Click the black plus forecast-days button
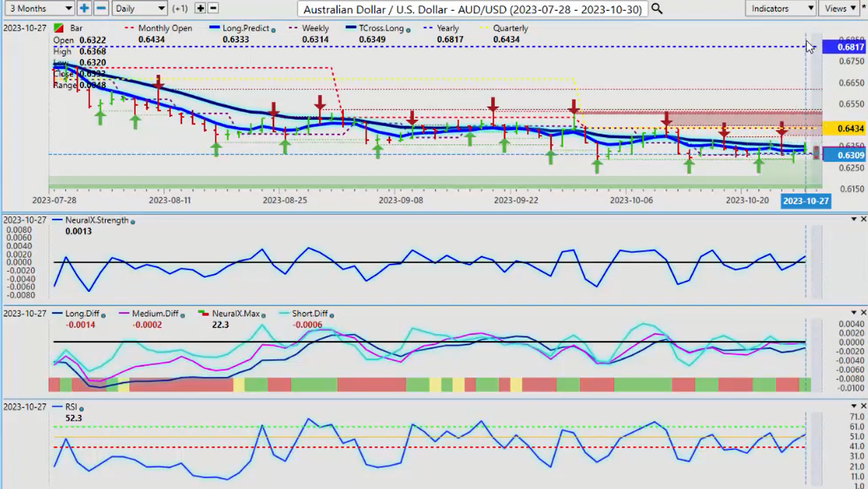This screenshot has height=489, width=868. (x=200, y=9)
